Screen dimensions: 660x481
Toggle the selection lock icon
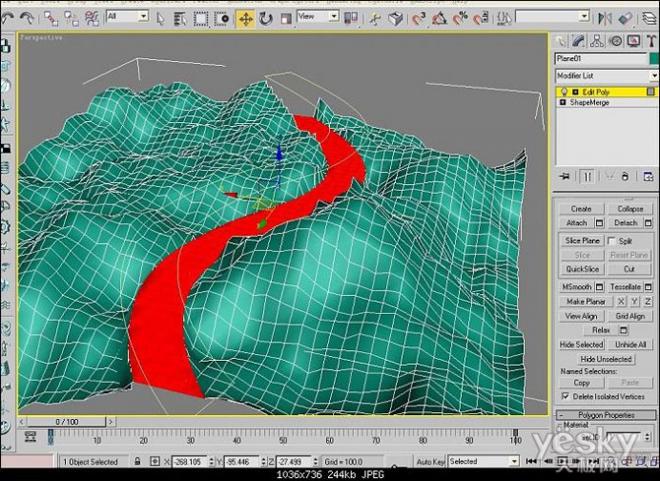pyautogui.click(x=137, y=461)
